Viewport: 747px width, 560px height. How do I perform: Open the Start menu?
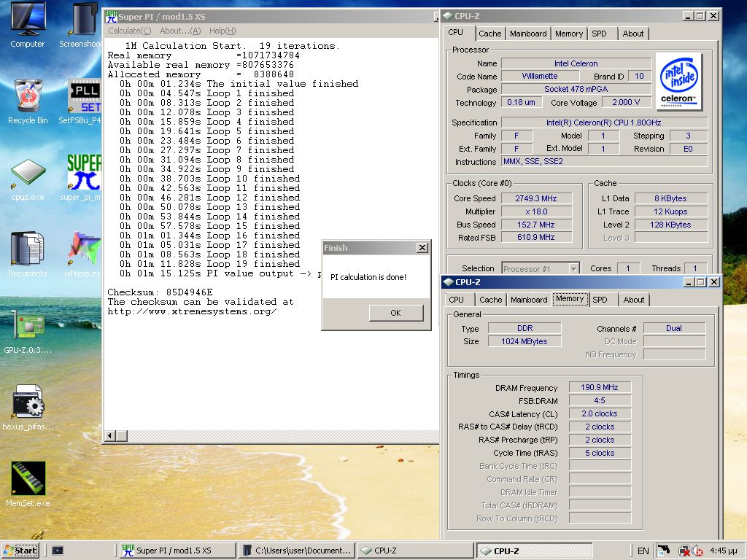20,551
